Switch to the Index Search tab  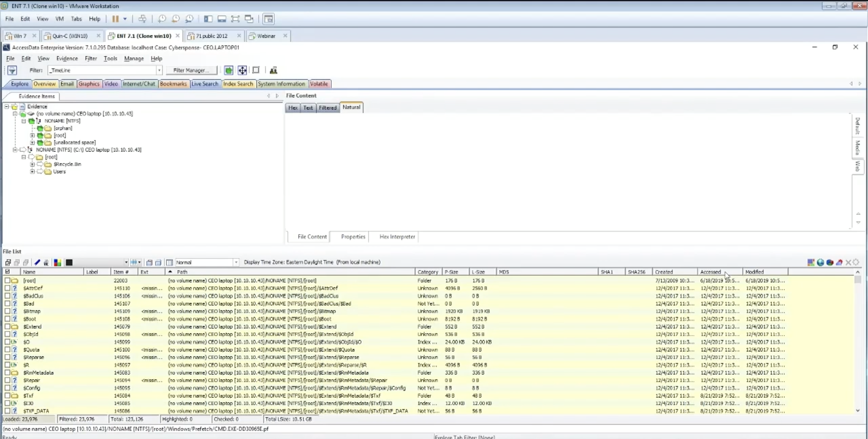[238, 84]
